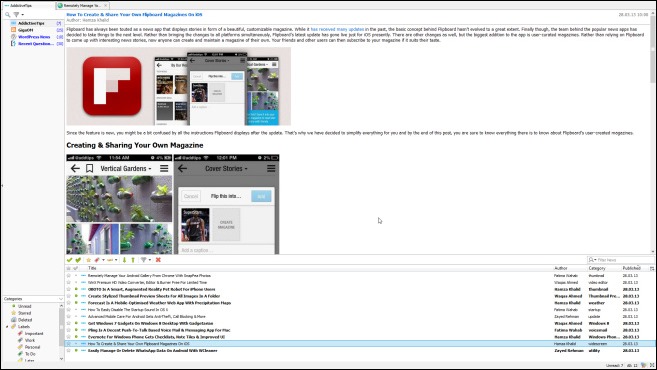Click the article content vertical scrollbar thumb
The image size is (657, 370).
point(653,50)
